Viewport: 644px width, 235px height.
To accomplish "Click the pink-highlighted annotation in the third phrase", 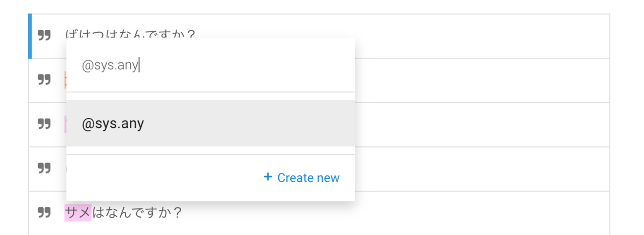I will (65, 124).
